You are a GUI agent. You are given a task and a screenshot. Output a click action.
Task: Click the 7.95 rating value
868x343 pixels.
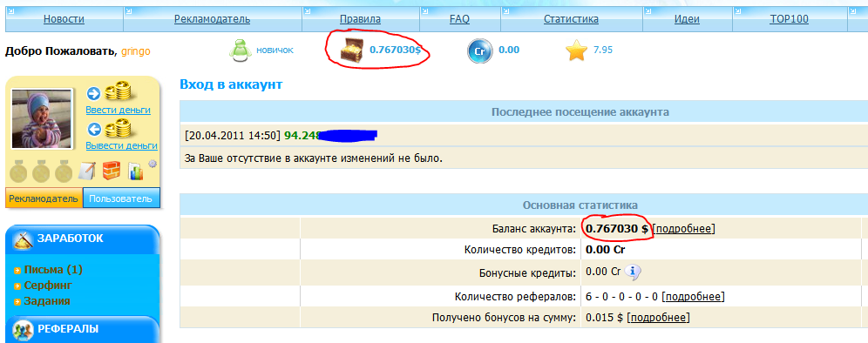603,50
